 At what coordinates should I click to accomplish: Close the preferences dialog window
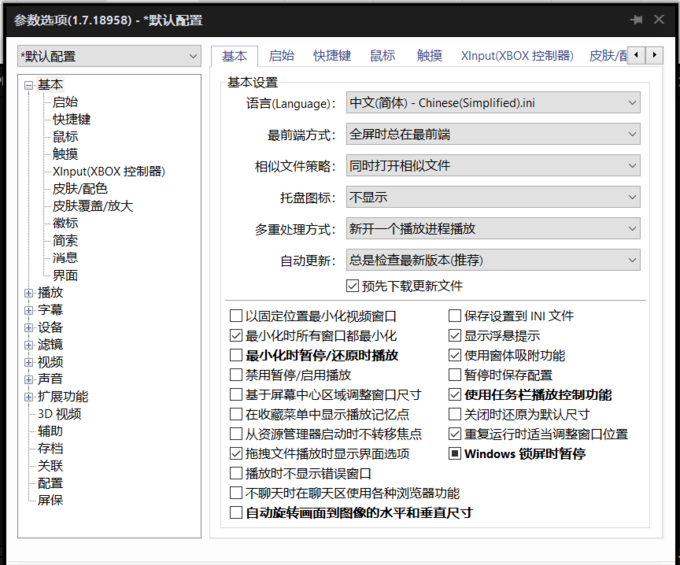(x=659, y=19)
